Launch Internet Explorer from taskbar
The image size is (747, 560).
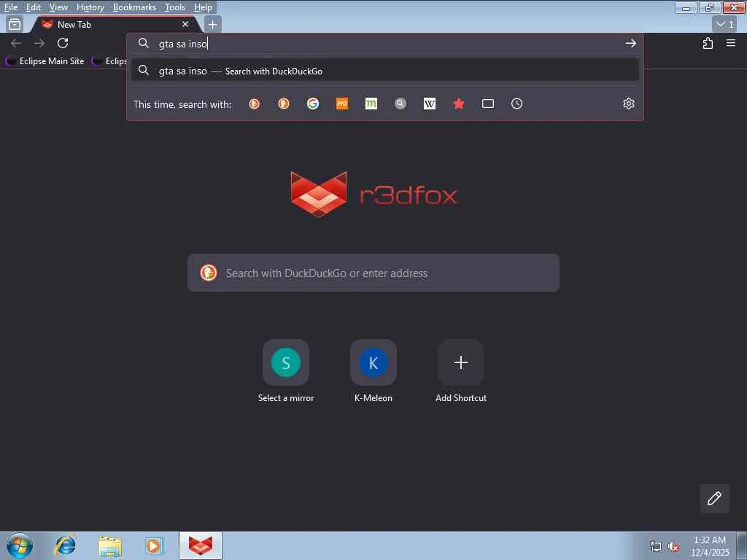pyautogui.click(x=64, y=545)
